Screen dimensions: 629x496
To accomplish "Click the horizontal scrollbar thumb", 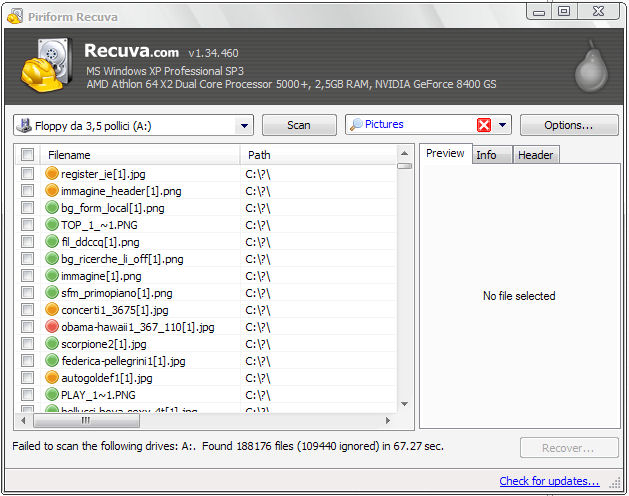I will pos(87,420).
